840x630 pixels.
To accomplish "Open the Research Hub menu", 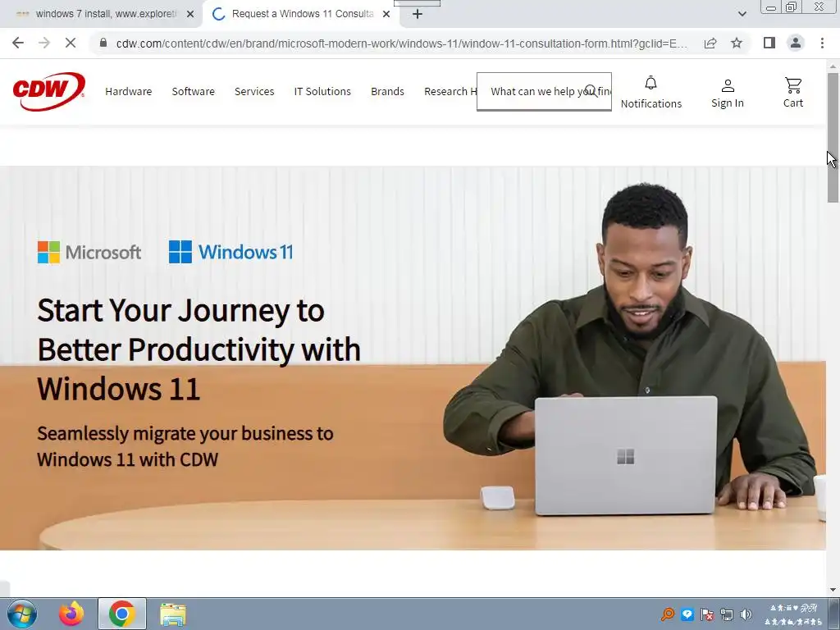I will [450, 92].
